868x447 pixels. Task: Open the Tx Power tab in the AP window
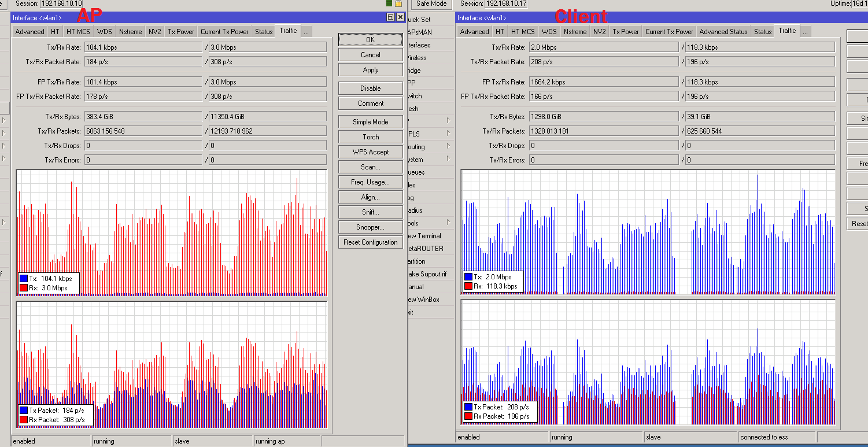tap(181, 32)
